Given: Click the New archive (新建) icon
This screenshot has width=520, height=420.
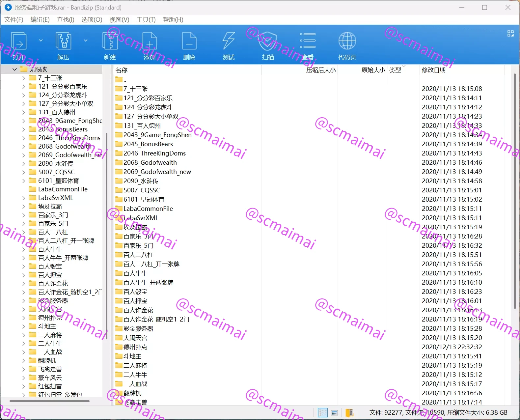Looking at the screenshot, I should 110,42.
